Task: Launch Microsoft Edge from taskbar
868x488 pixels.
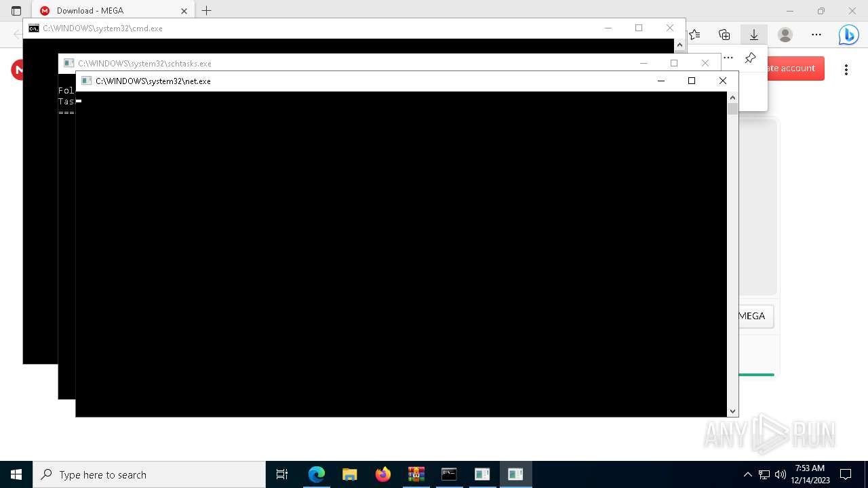Action: pos(317,474)
